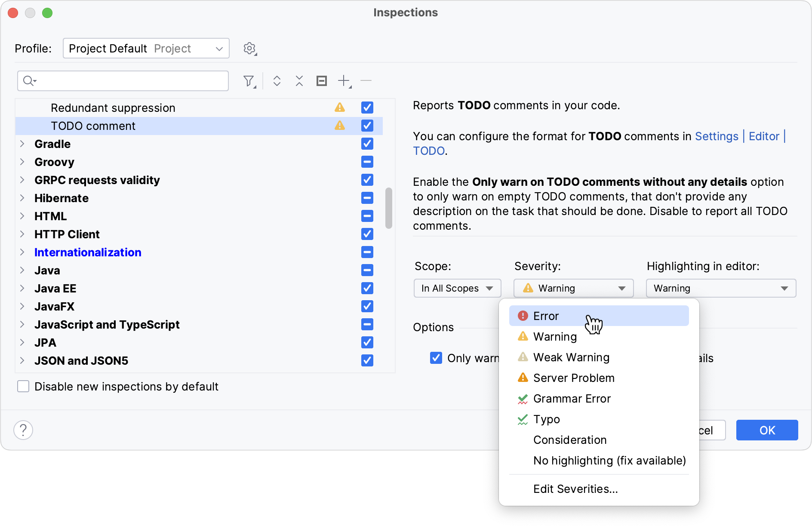The image size is (812, 529).
Task: Select the Redundant suppression inspection
Action: 113,108
